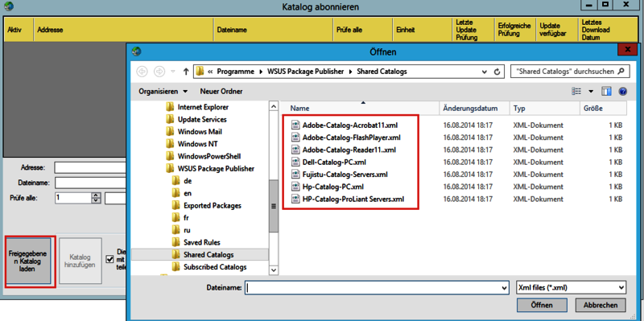Sort files by Änderungsdatum column header
Viewport: 644px width, 321px height.
(474, 109)
